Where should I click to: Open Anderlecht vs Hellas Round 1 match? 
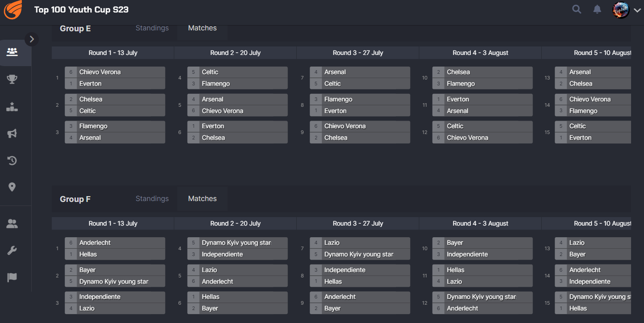coord(115,248)
